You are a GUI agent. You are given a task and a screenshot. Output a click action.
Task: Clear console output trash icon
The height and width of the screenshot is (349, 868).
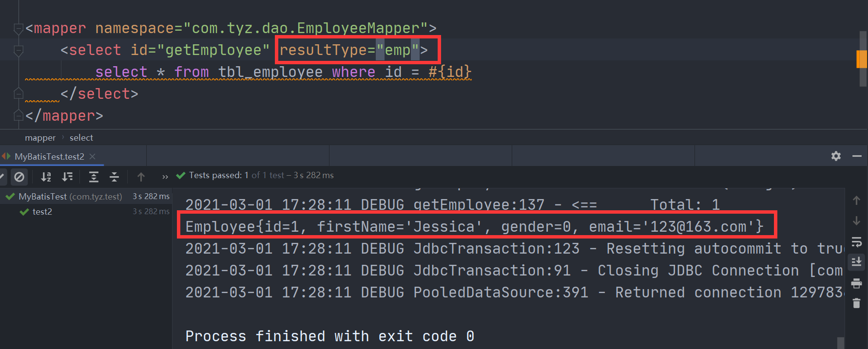pos(856,303)
